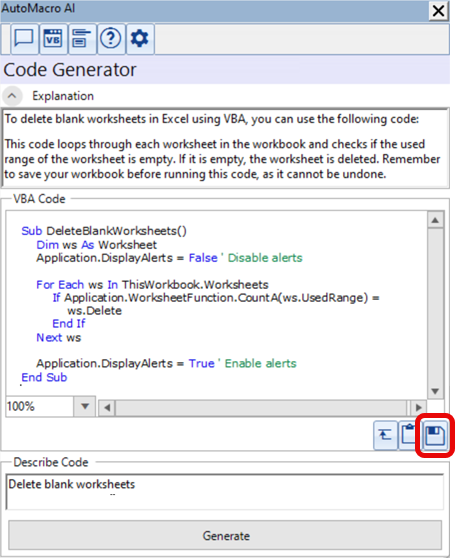455x558 pixels.
Task: Open the 100% zoom dropdown
Action: click(85, 406)
